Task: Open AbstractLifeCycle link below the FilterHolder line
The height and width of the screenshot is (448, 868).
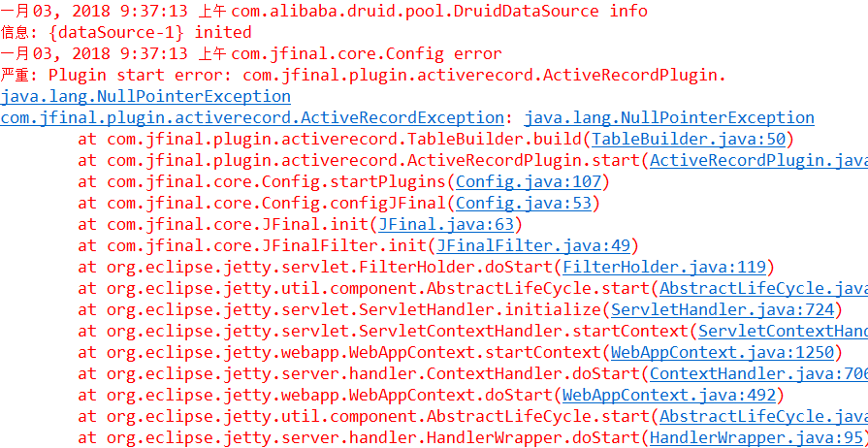Action: 764,289
